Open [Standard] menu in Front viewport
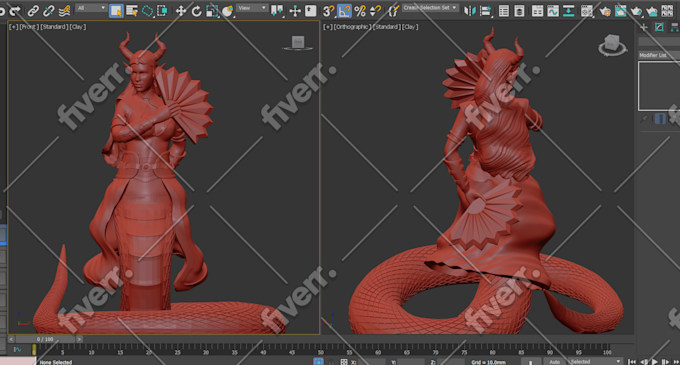 click(54, 27)
